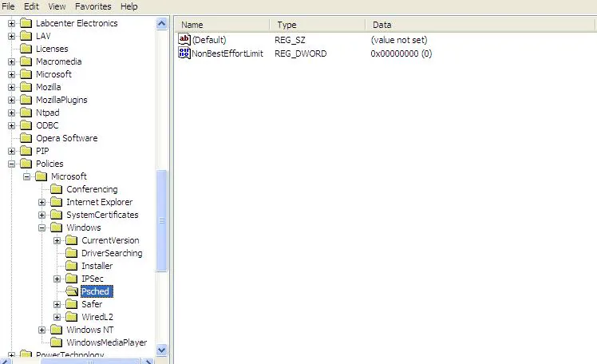Click the LAV folder icon
597x364 pixels.
coord(26,36)
